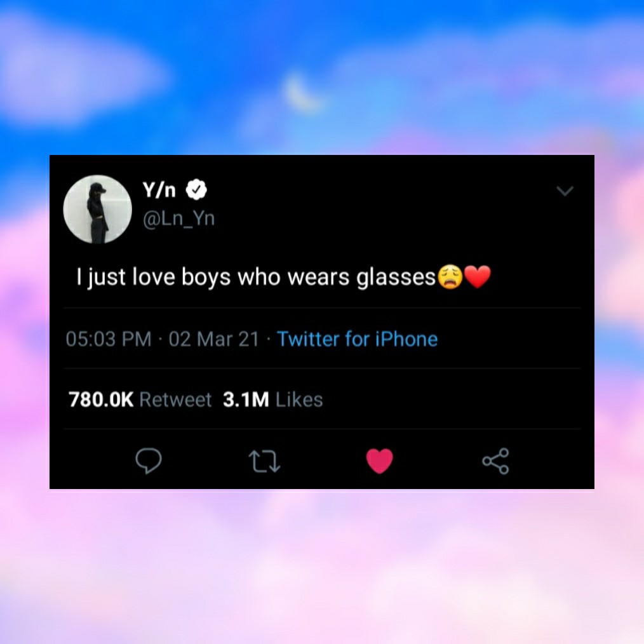The image size is (644, 644).
Task: Click the 05:03 PM timestamp
Action: (109, 339)
